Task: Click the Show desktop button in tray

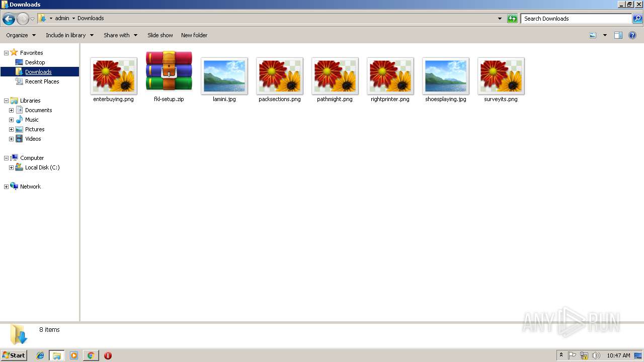Action: click(x=638, y=355)
